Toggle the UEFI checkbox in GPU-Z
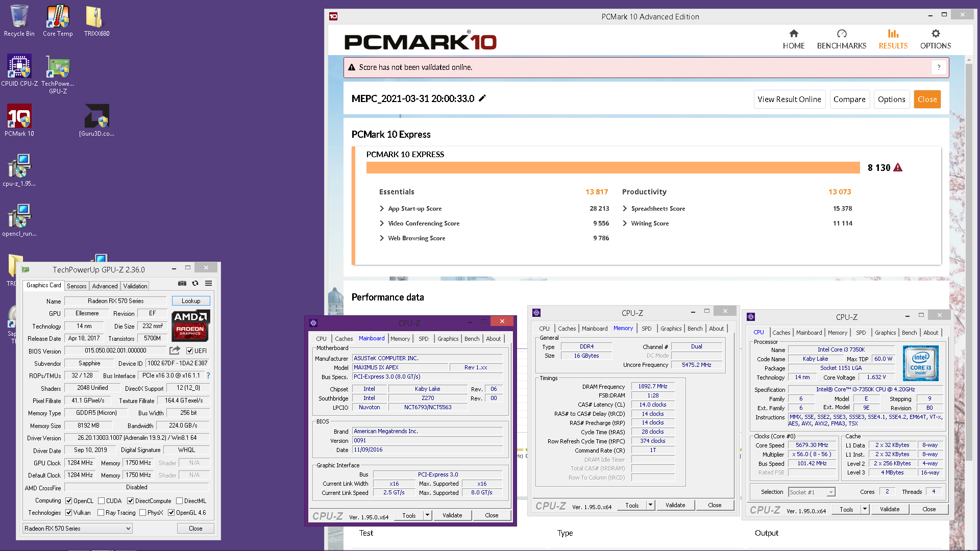980x551 pixels. coord(189,350)
